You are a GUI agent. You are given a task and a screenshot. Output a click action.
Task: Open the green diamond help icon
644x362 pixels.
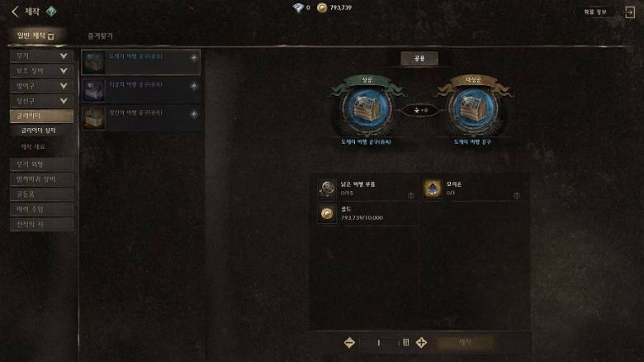pos(51,12)
